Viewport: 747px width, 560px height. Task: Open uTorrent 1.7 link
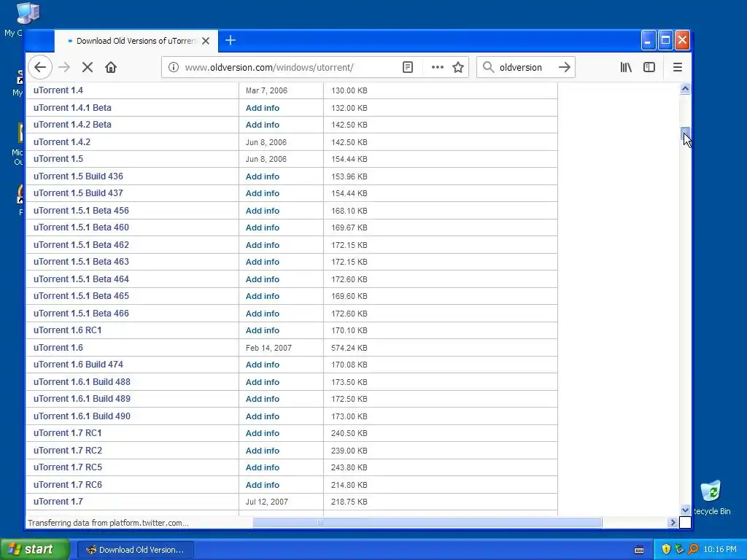coord(58,502)
